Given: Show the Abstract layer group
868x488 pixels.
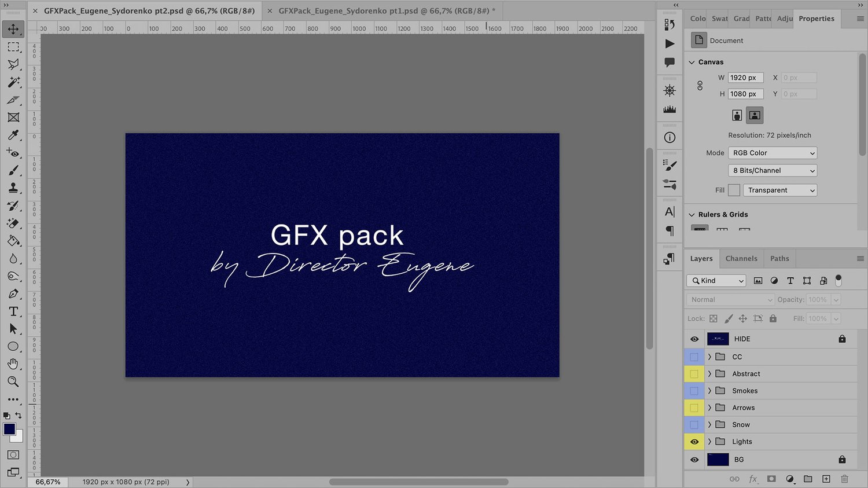Looking at the screenshot, I should [694, 374].
